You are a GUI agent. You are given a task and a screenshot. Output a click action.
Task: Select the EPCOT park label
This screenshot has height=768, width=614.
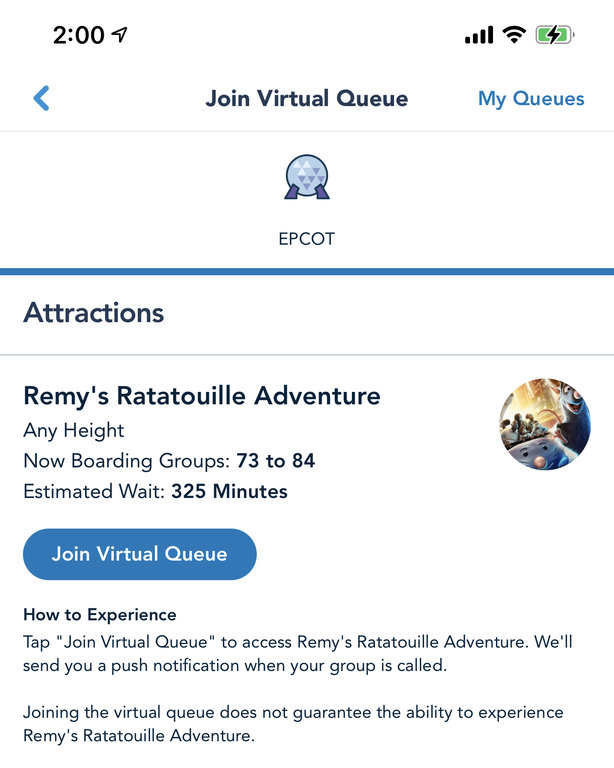point(306,240)
